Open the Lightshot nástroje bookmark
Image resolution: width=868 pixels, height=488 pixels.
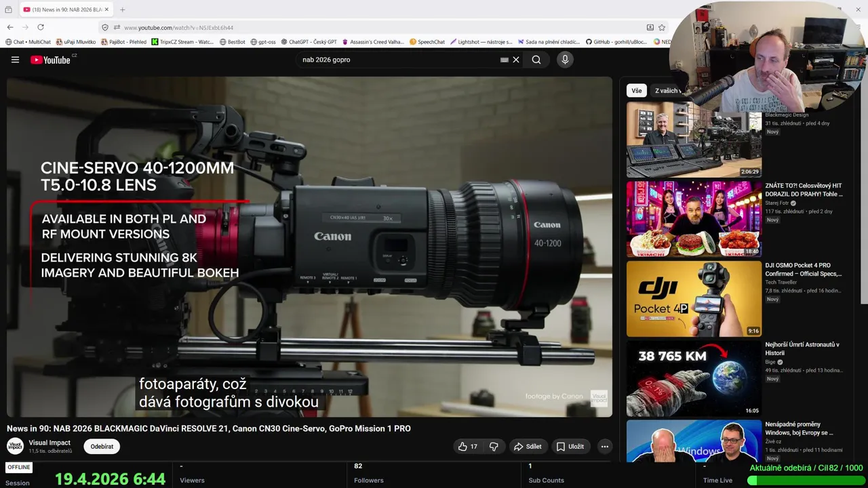click(x=481, y=42)
